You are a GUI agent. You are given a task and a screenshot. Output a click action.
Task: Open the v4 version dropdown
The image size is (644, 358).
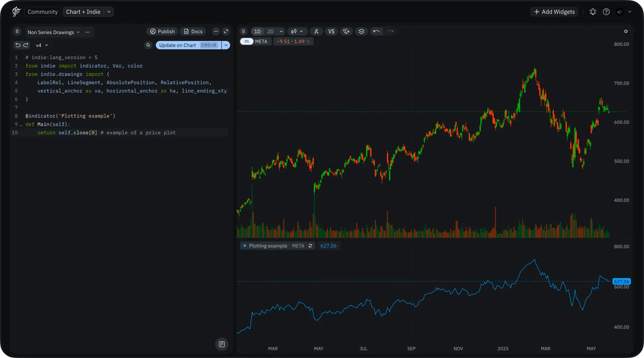click(x=42, y=45)
